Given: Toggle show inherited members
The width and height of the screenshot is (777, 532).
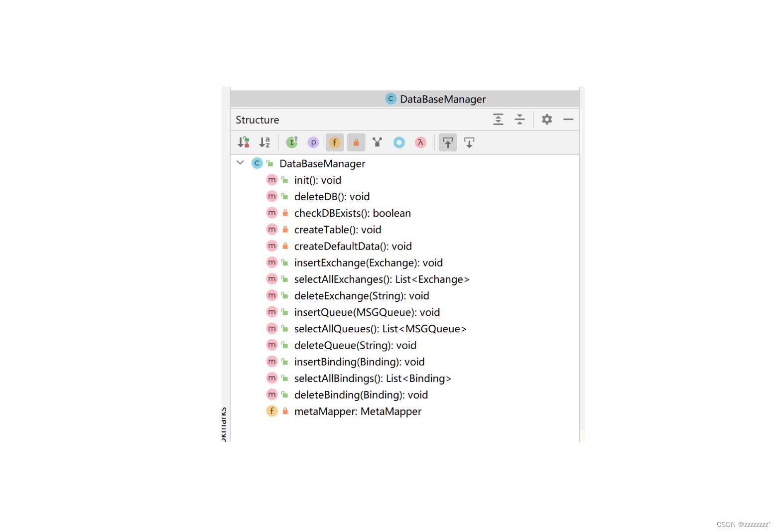Looking at the screenshot, I should point(292,142).
